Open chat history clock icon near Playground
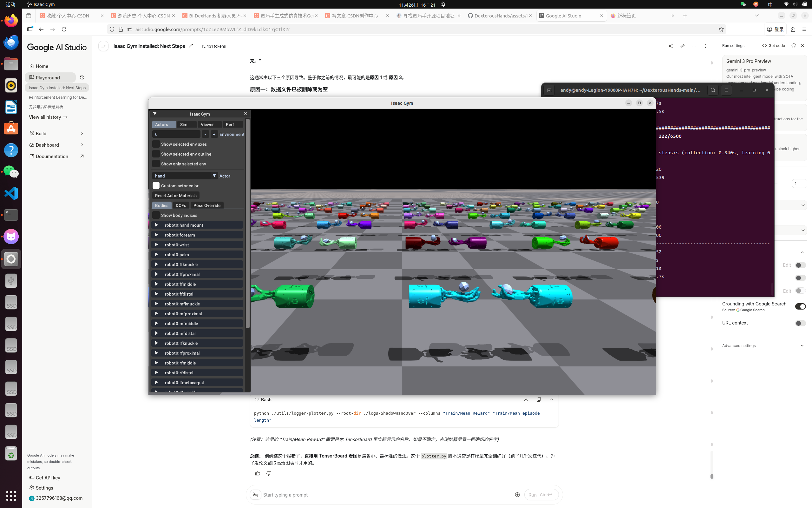 click(82, 77)
